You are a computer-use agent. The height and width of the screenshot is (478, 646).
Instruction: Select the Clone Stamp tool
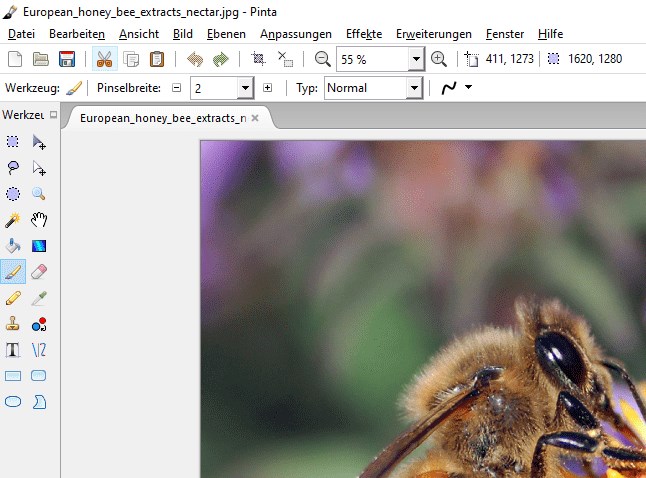(13, 324)
